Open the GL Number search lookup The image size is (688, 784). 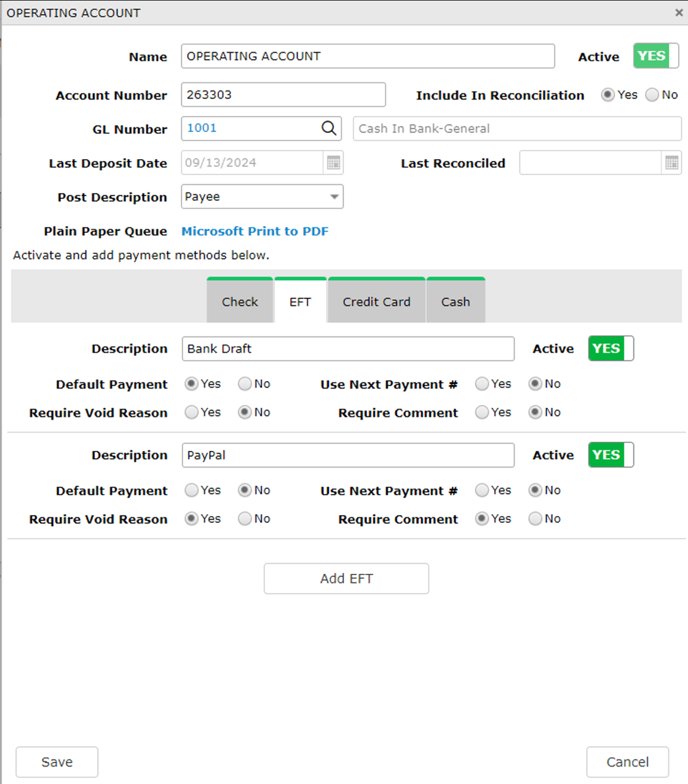coord(328,128)
